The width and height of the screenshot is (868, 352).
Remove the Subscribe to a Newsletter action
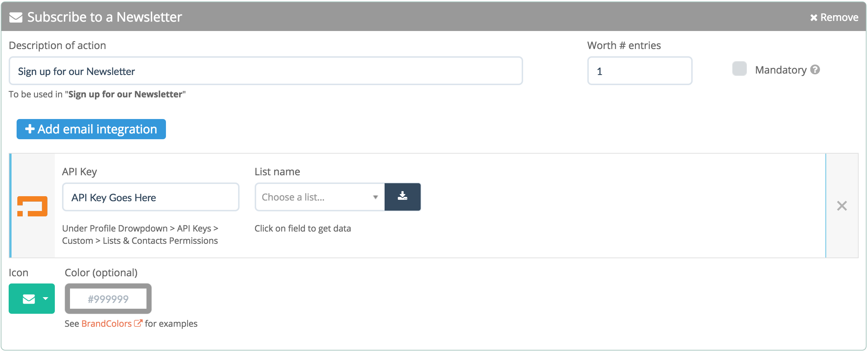[834, 17]
